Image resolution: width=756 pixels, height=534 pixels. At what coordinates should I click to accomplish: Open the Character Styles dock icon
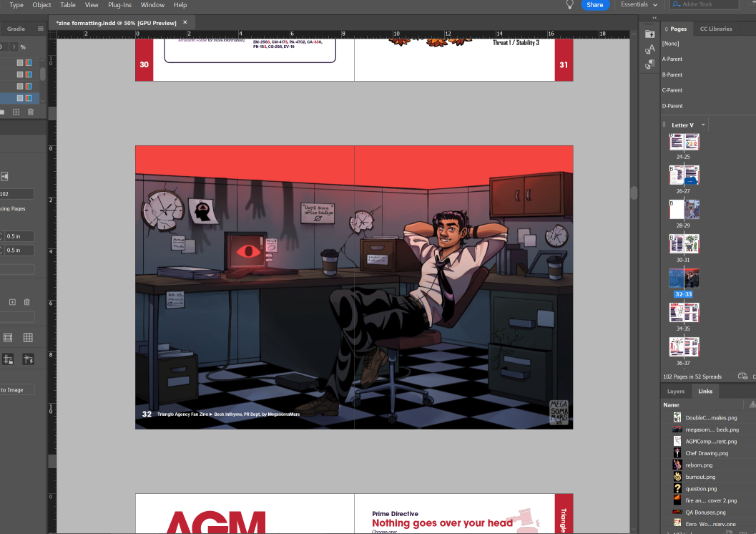(x=650, y=49)
